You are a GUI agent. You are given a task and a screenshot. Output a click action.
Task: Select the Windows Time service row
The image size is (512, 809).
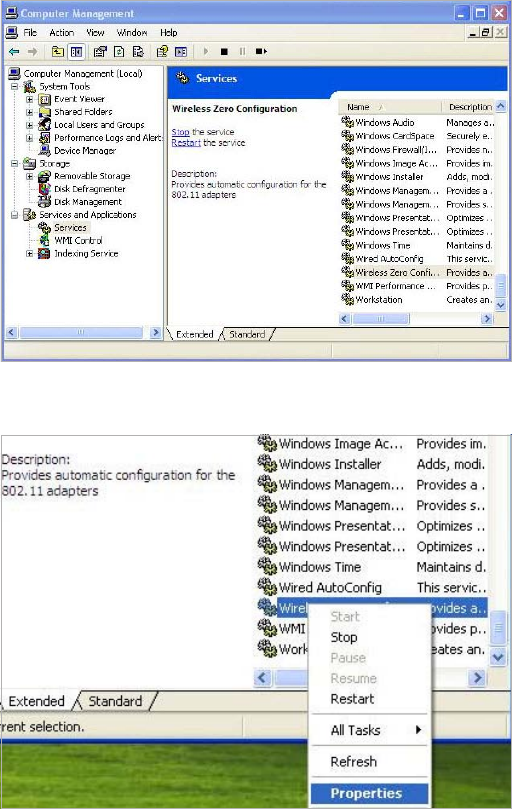point(417,246)
